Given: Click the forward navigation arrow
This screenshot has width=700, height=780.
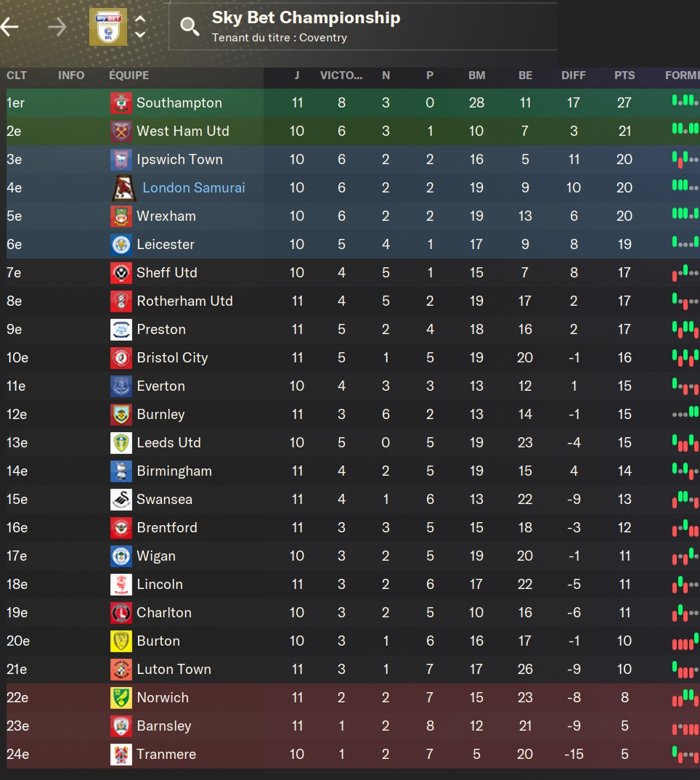Looking at the screenshot, I should click(x=57, y=28).
